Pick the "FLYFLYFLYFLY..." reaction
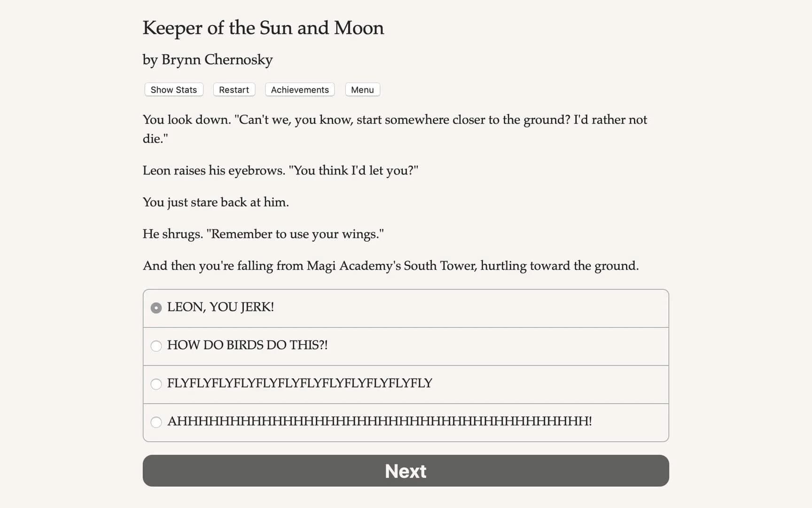 [299, 384]
